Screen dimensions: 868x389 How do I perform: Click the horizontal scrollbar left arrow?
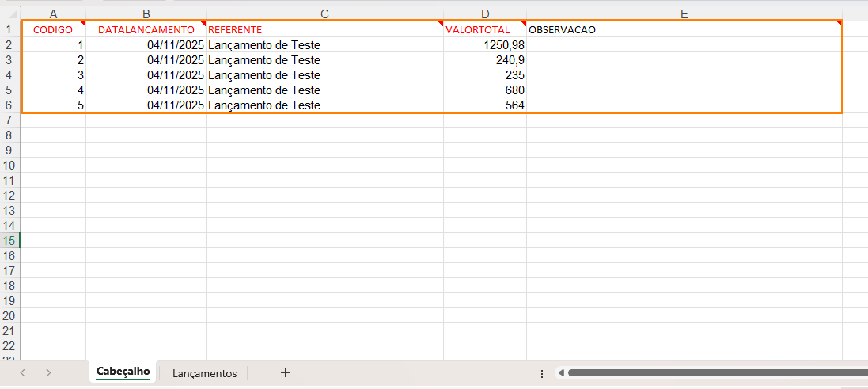[x=560, y=372]
